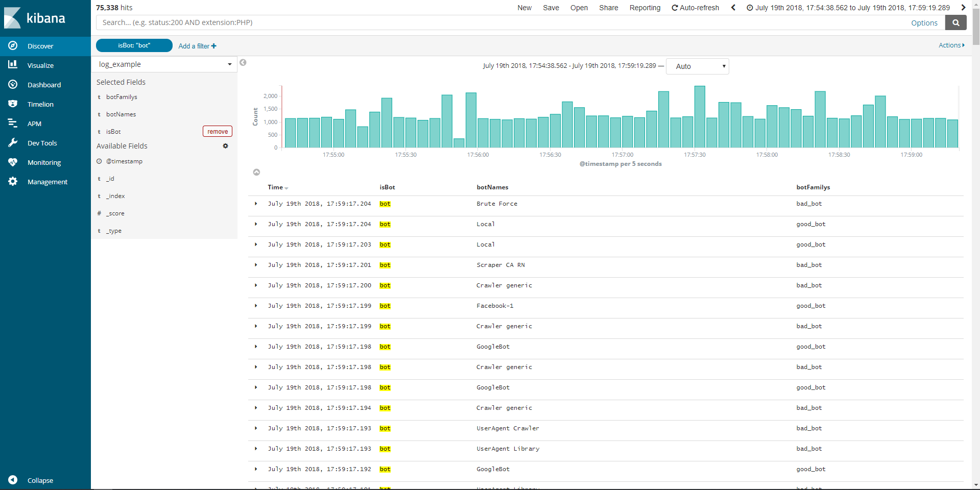Open the Share menu
The width and height of the screenshot is (980, 490).
click(x=608, y=8)
